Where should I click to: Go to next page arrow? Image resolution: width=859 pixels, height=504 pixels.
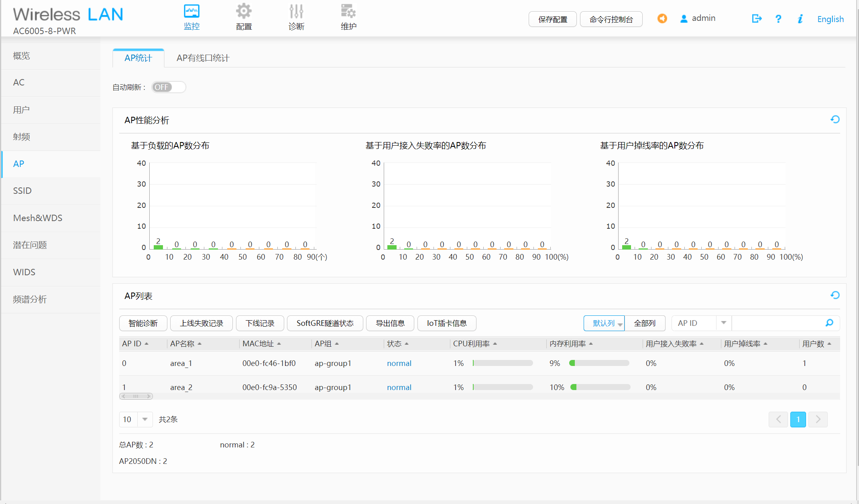coord(818,419)
